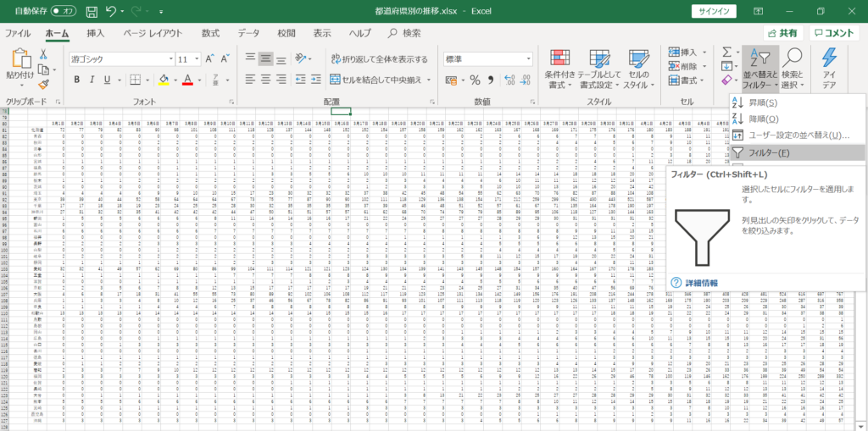Cut selection with scissors icon

click(x=44, y=54)
